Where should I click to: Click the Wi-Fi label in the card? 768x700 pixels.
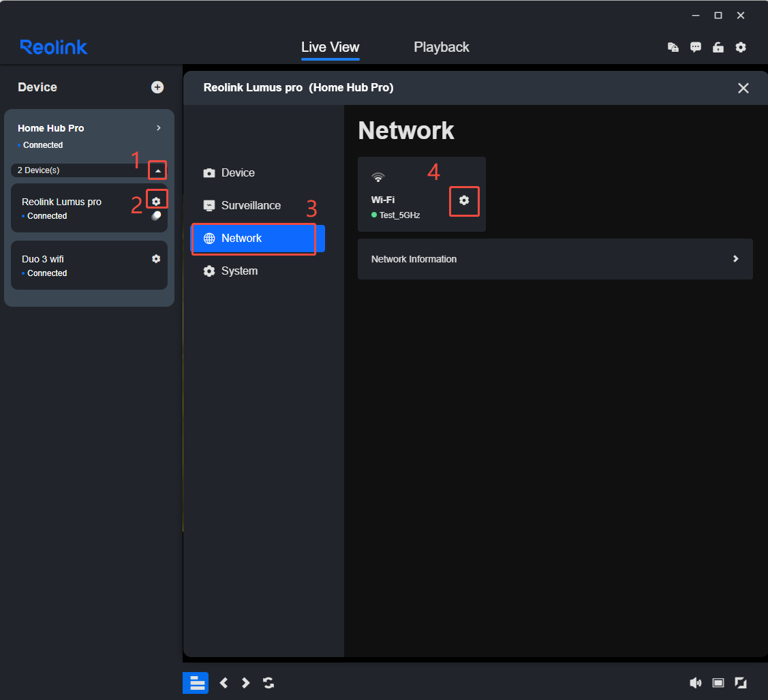click(382, 200)
